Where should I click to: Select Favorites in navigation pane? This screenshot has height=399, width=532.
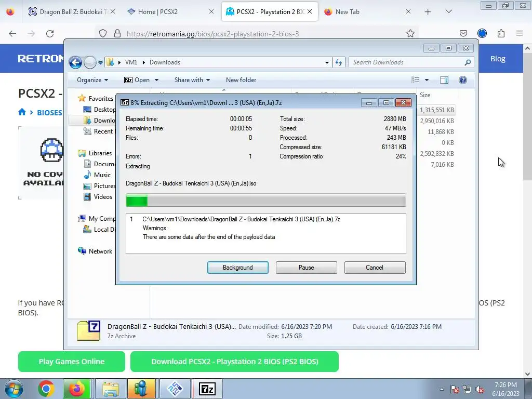(96, 98)
